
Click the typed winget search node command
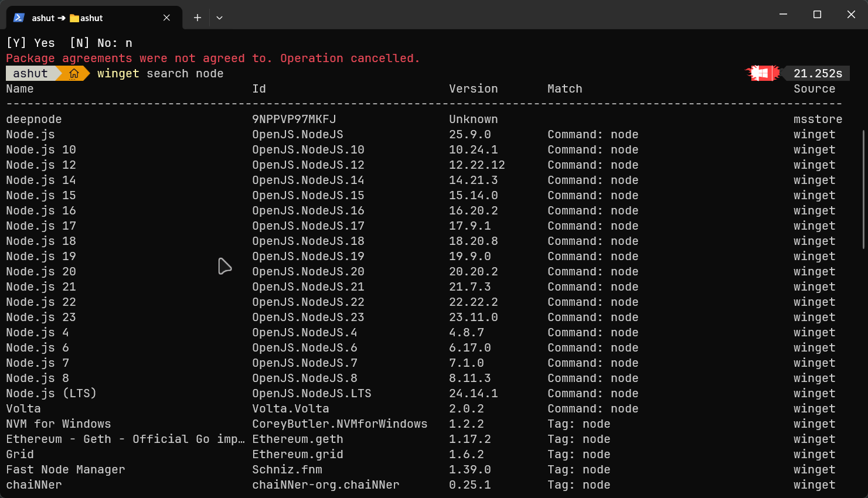[x=160, y=73]
